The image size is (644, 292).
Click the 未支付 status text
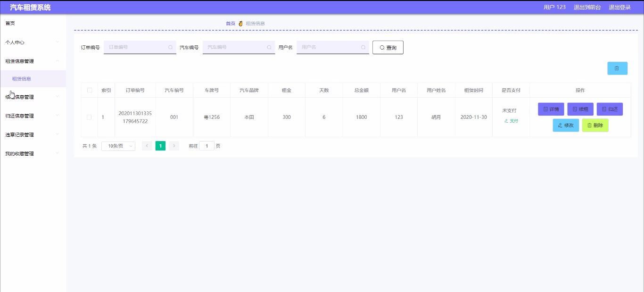[x=509, y=110]
